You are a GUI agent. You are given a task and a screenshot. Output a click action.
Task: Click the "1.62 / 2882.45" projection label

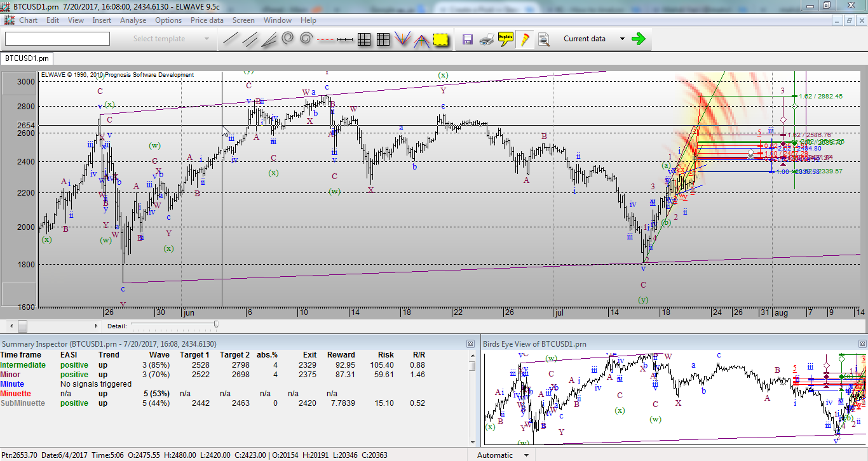820,96
